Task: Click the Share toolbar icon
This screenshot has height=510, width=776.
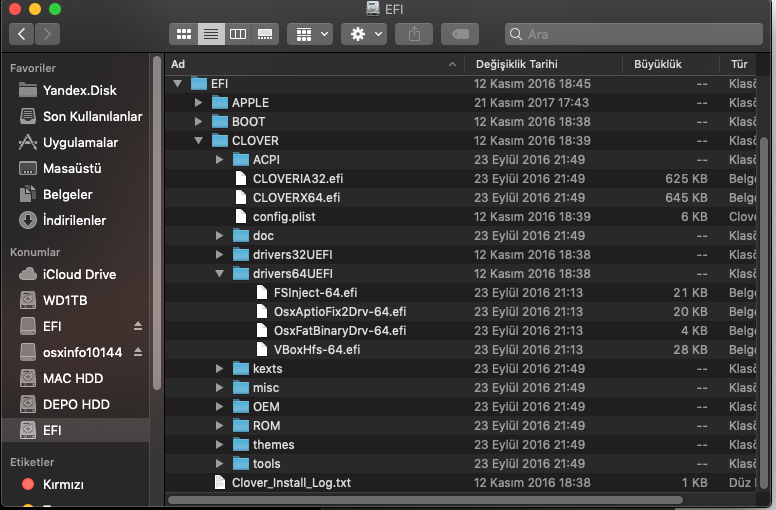Action: pyautogui.click(x=412, y=34)
